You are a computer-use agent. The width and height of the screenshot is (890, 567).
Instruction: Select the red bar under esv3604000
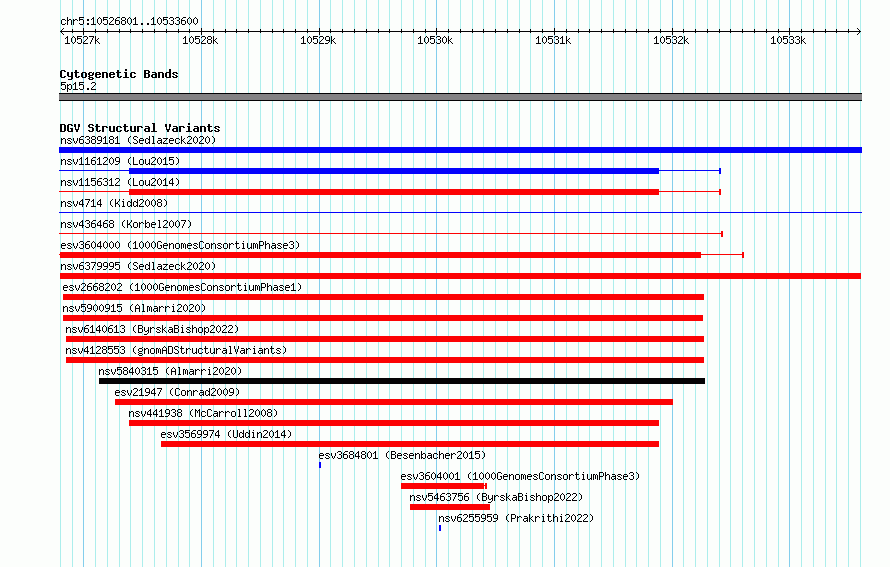(x=380, y=255)
